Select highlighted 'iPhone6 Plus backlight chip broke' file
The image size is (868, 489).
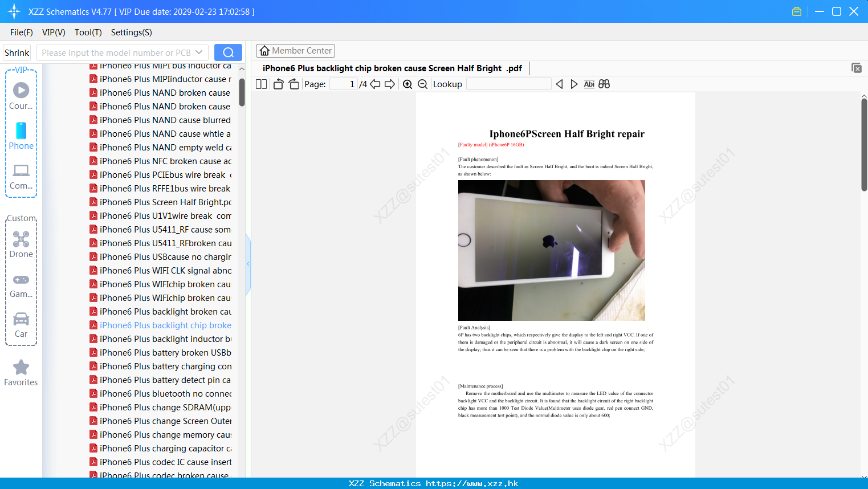coord(161,325)
